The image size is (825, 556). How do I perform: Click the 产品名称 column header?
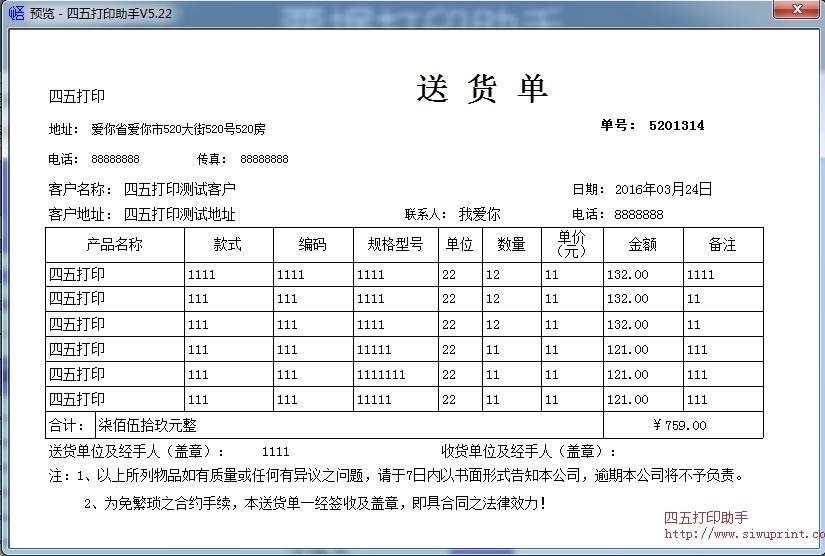click(x=114, y=245)
